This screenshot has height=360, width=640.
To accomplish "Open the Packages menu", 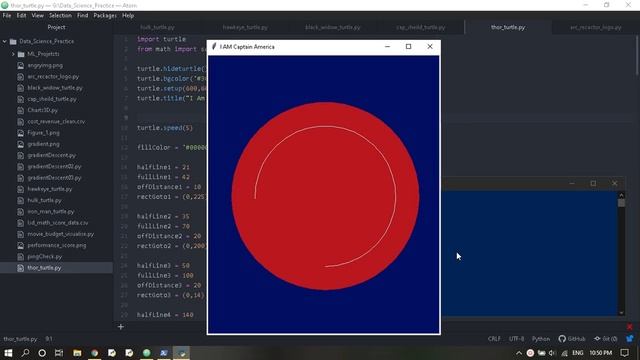I will point(105,16).
